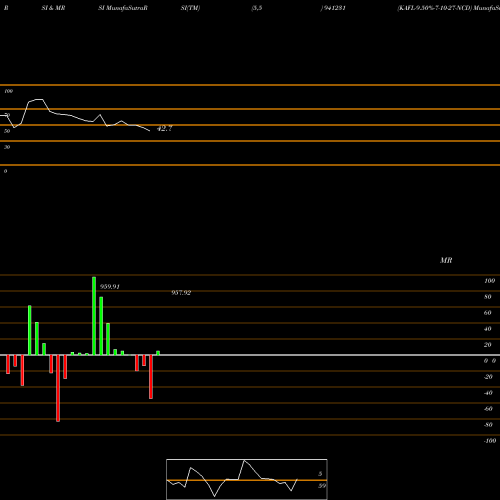500x500 pixels.
Task: Click the 30 label on RSI axis
Action: tap(7, 147)
